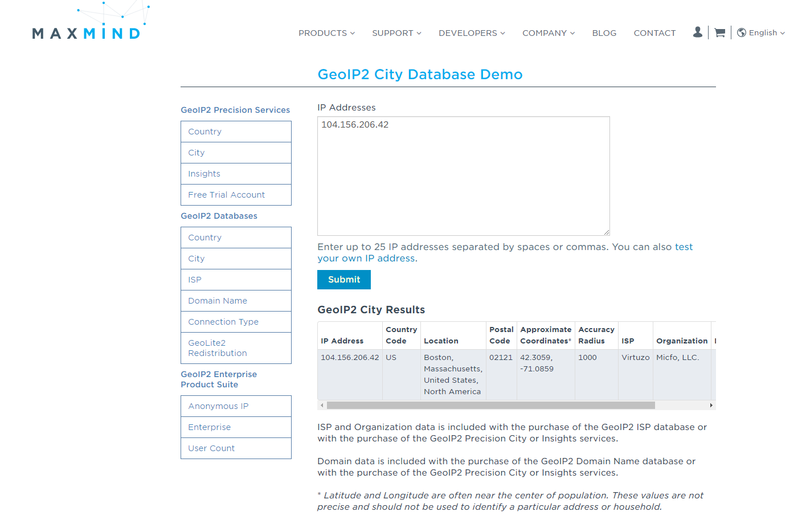Click the 'Postal Code' column header

501,335
